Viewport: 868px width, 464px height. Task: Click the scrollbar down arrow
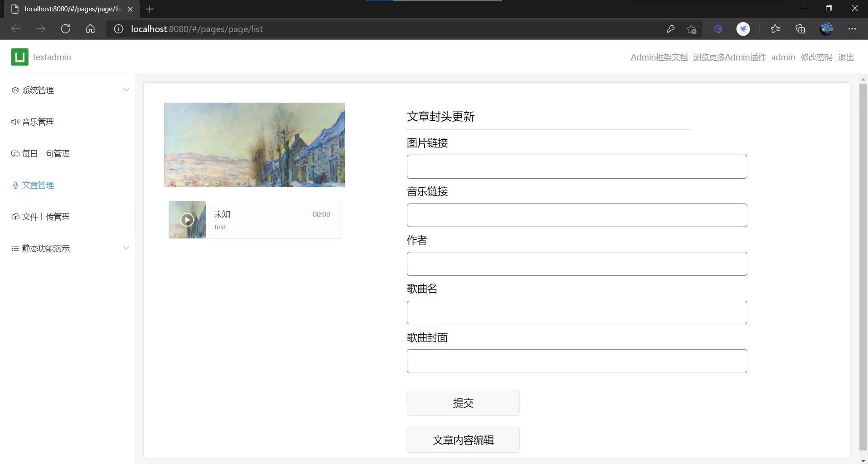coord(863,460)
